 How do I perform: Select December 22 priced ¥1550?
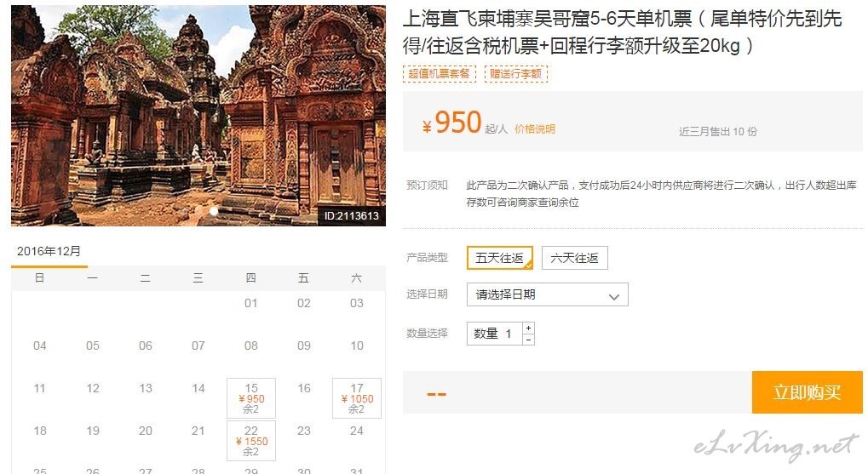251,441
